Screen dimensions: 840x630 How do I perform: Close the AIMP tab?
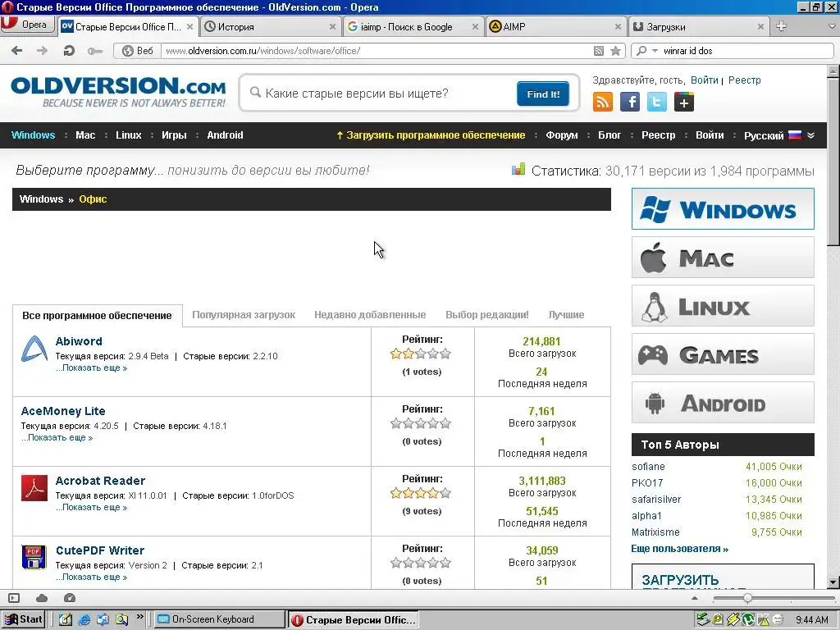tap(618, 27)
